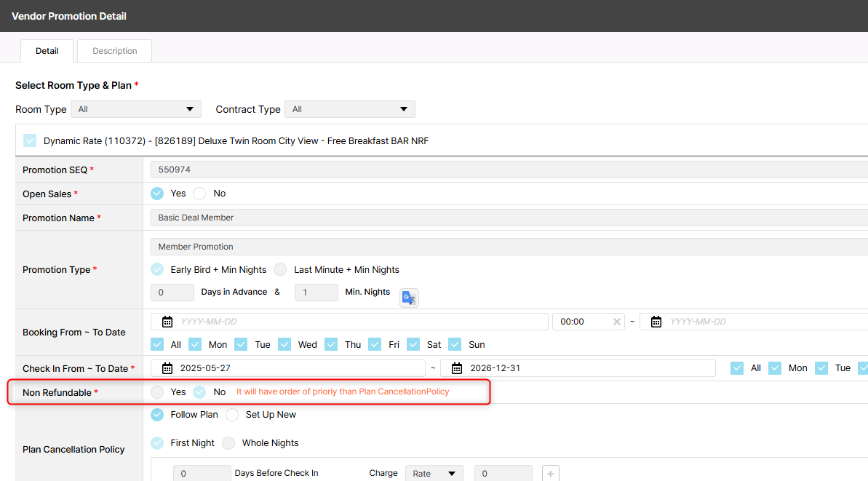Toggle the Dynamic Rate plan checkbox

30,140
